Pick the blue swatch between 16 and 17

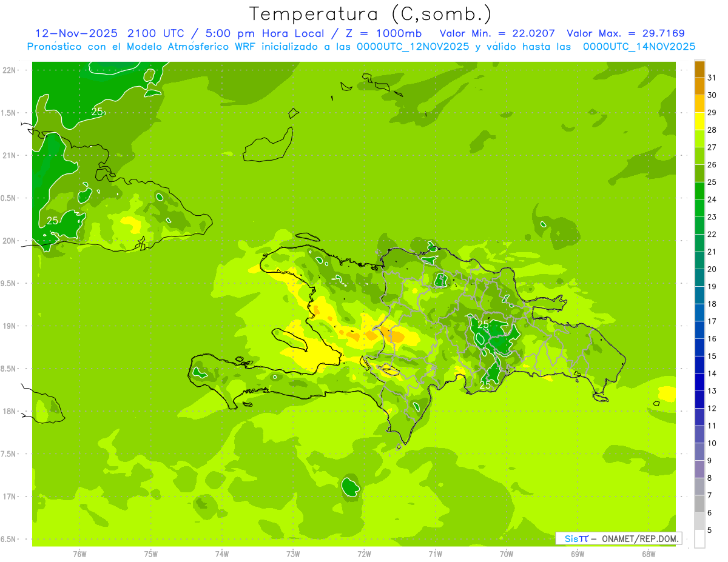[x=699, y=330]
